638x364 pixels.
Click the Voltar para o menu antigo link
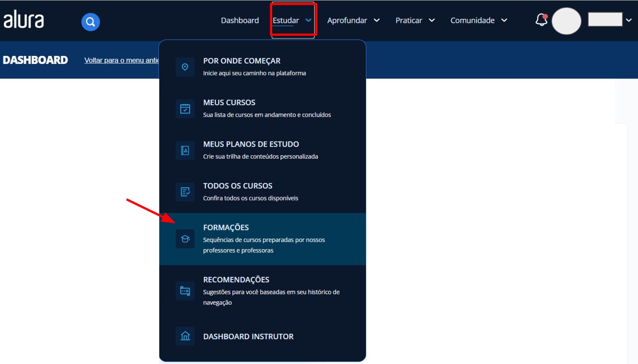pyautogui.click(x=121, y=60)
